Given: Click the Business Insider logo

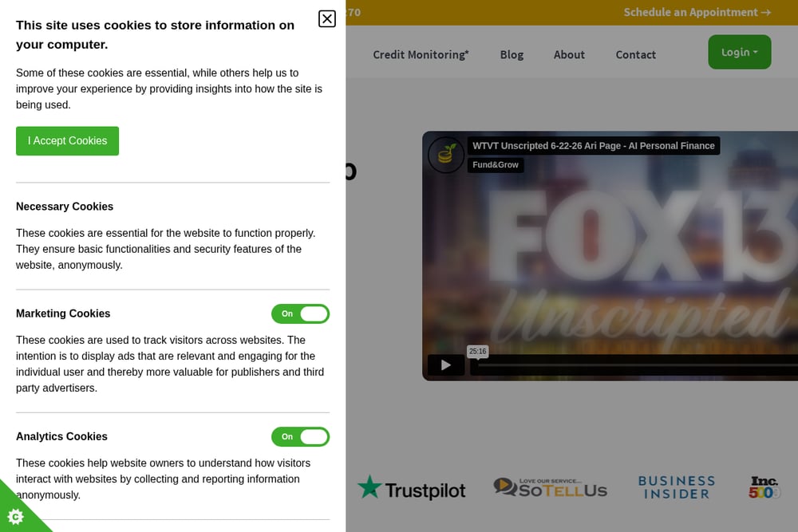Looking at the screenshot, I should pos(677,487).
